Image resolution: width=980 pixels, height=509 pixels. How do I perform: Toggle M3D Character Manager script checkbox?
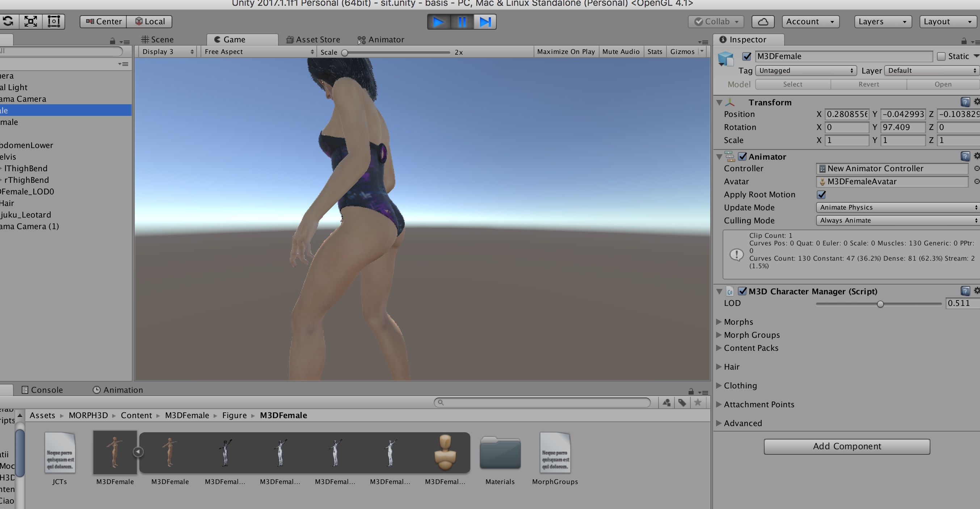click(x=742, y=291)
